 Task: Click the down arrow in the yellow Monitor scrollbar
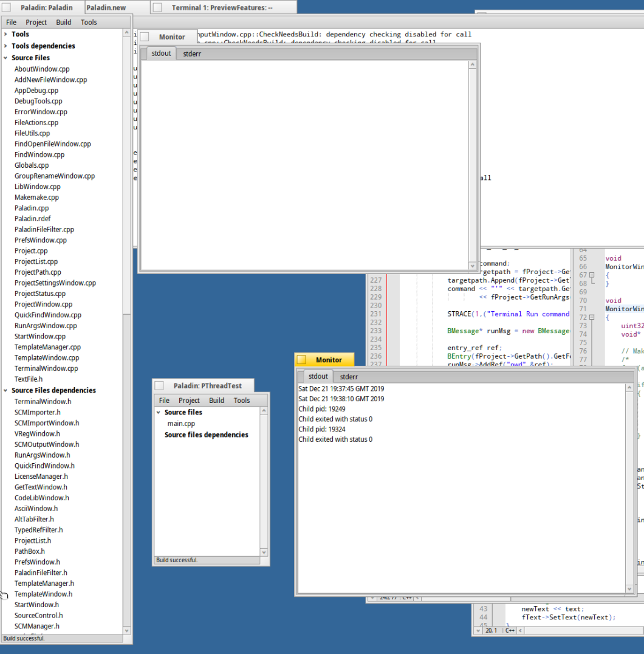pos(629,589)
